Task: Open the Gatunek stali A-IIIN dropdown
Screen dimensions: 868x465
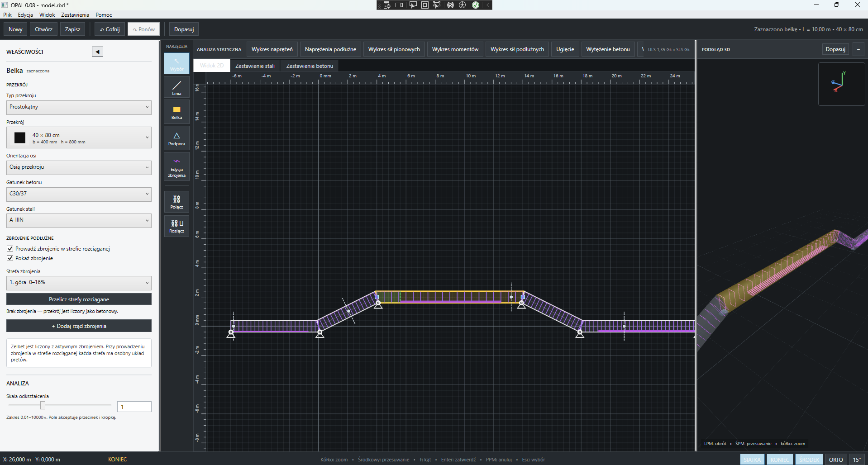Action: pyautogui.click(x=79, y=220)
